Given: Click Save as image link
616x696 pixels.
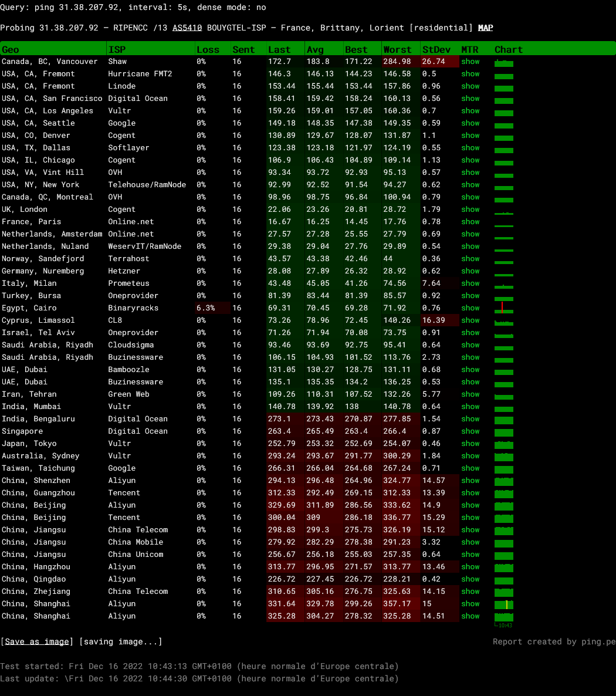Looking at the screenshot, I should [x=37, y=641].
